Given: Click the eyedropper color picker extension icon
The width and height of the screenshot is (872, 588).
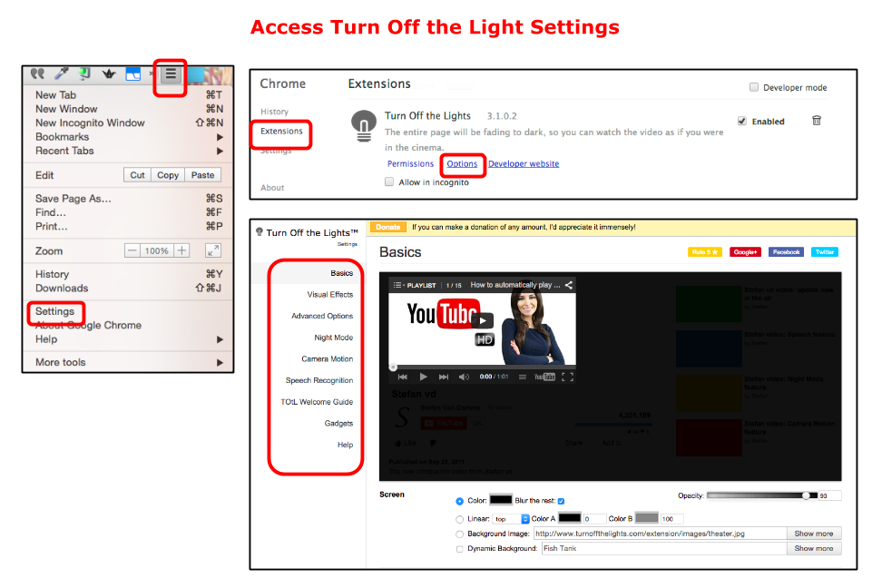Looking at the screenshot, I should 61,73.
